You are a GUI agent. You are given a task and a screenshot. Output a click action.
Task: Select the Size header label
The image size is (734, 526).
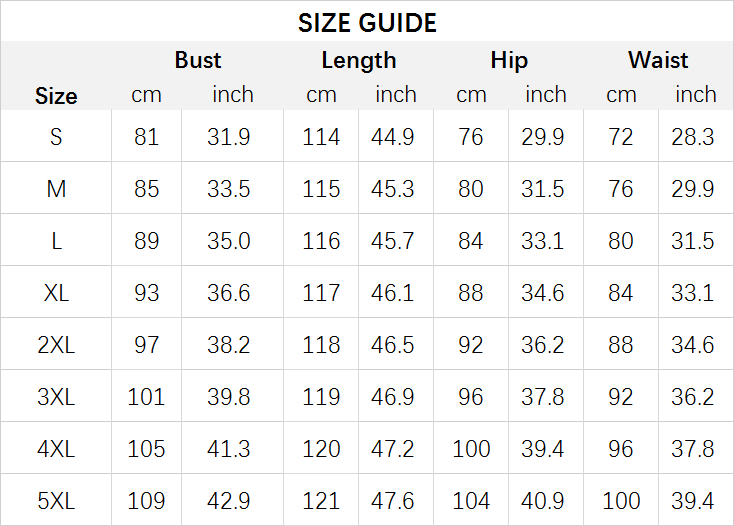[x=56, y=96]
